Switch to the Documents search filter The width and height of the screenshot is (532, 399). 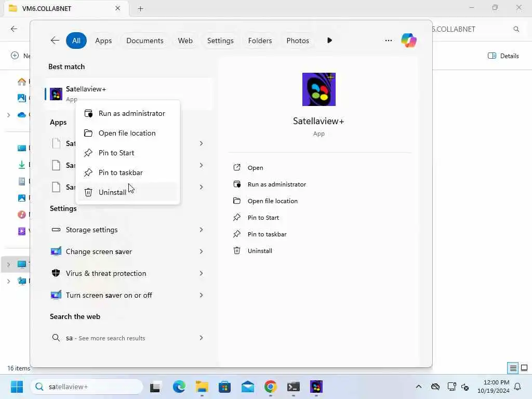[145, 41]
